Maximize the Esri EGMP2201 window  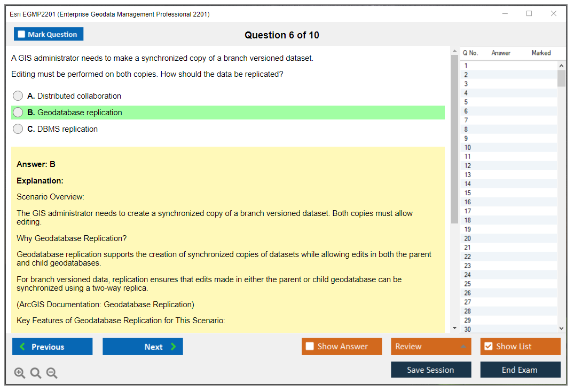529,13
